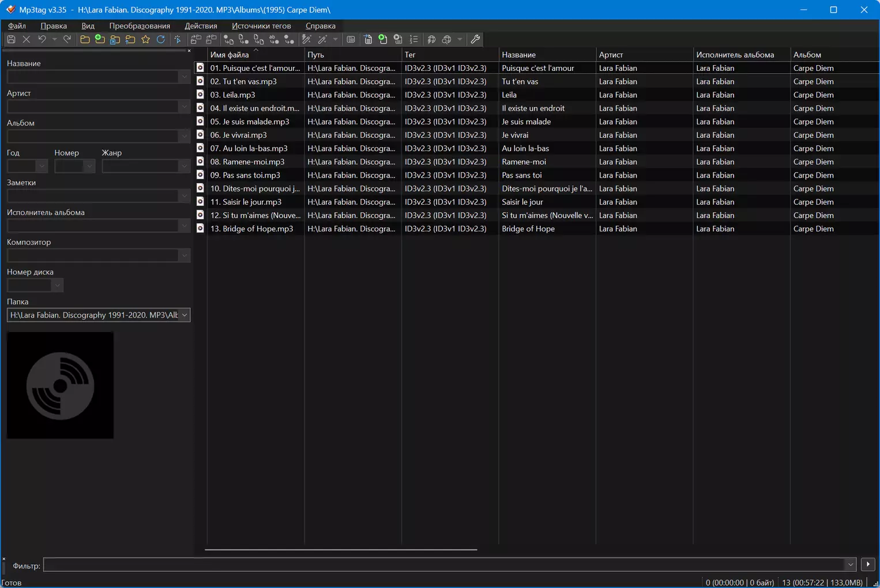
Task: Click the Redo arrow icon
Action: tap(67, 39)
